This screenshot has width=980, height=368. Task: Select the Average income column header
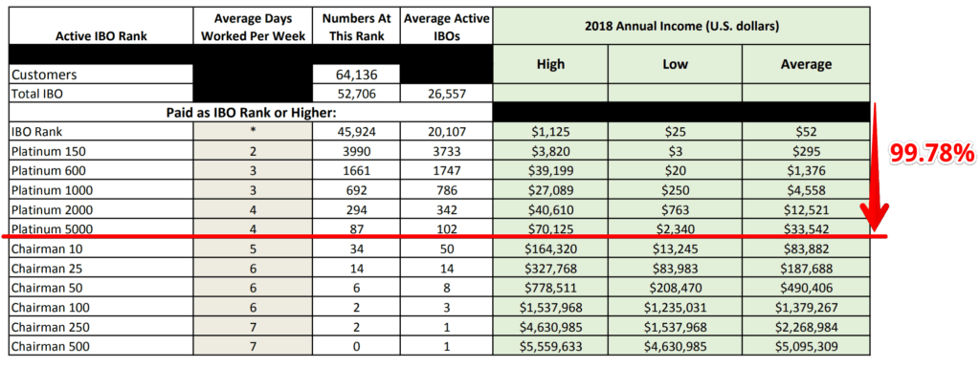806,64
